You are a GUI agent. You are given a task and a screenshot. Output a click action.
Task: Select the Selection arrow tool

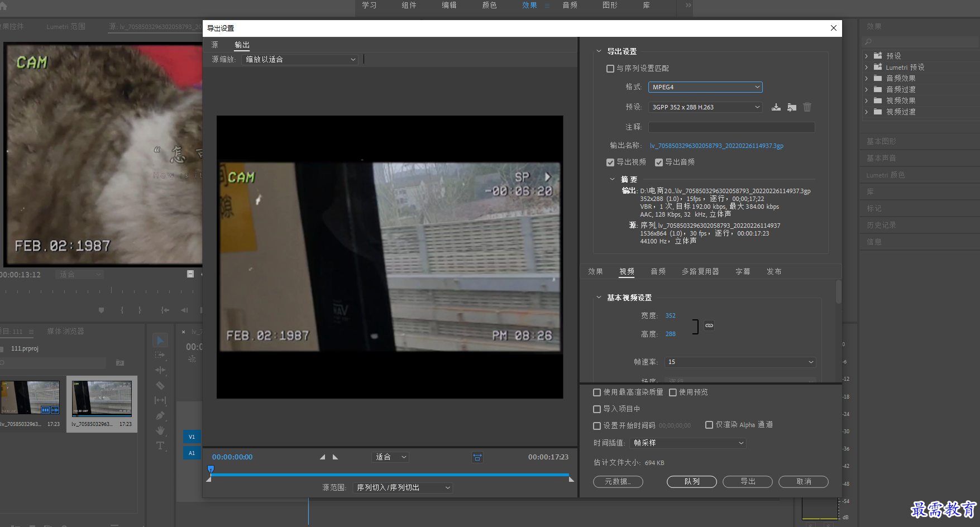(x=160, y=340)
